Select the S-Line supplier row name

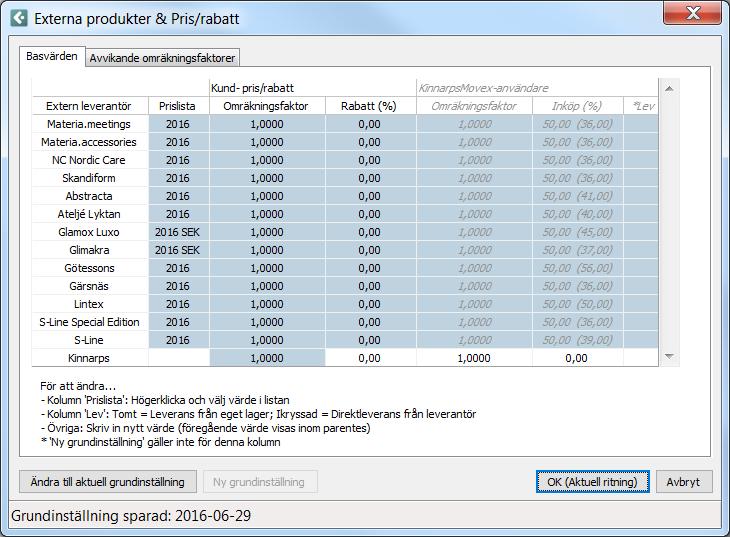(89, 340)
